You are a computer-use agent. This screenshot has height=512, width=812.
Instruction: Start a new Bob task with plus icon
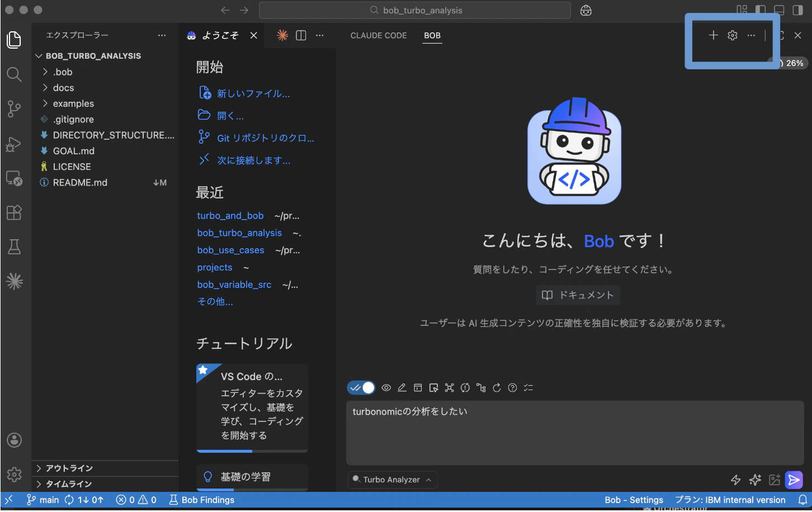coord(714,35)
